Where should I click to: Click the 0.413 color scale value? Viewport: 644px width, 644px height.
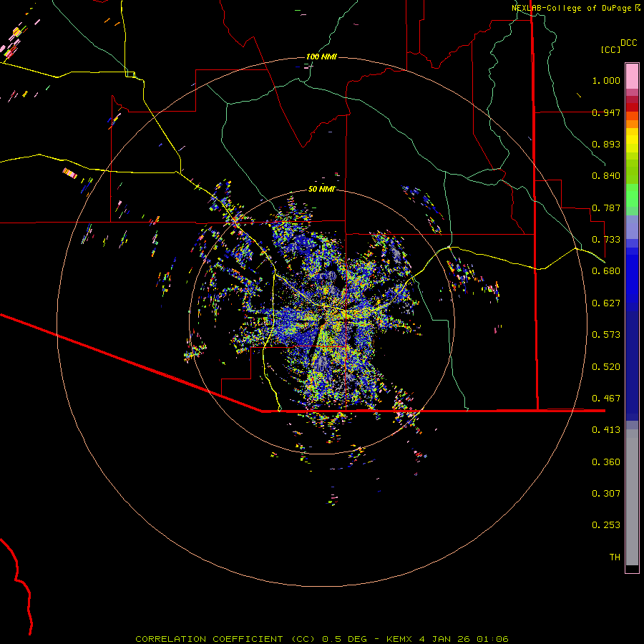click(x=606, y=430)
